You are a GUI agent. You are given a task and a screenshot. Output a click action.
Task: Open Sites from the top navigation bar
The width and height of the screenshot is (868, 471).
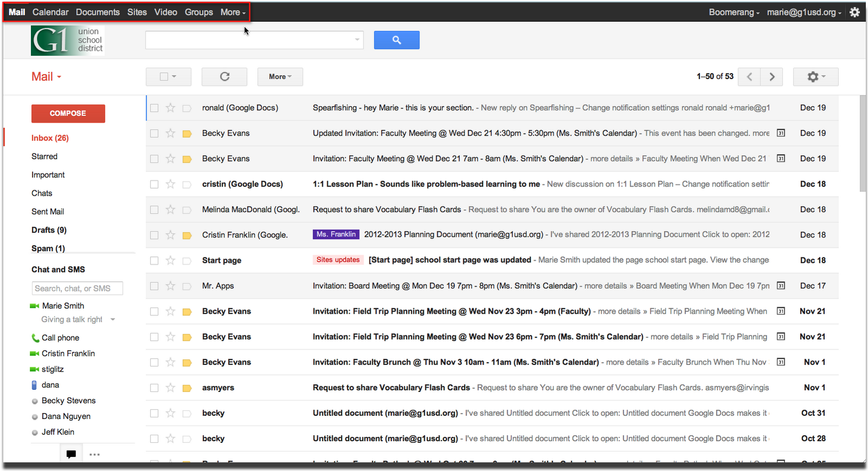coord(137,12)
